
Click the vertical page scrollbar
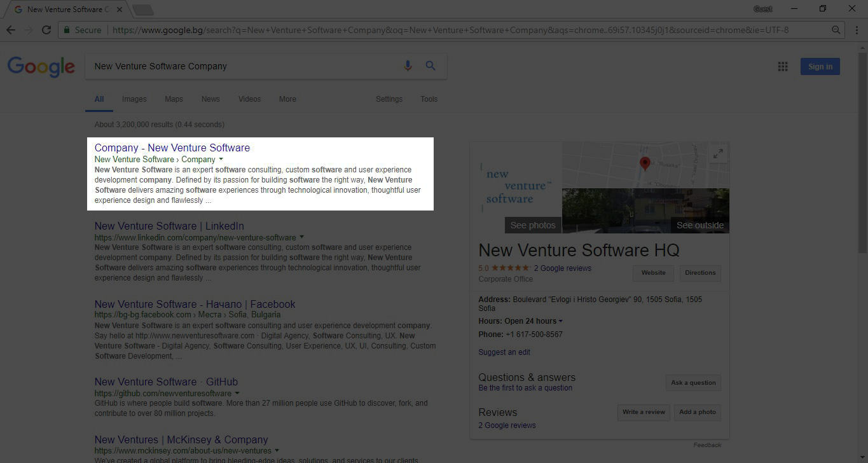863,153
